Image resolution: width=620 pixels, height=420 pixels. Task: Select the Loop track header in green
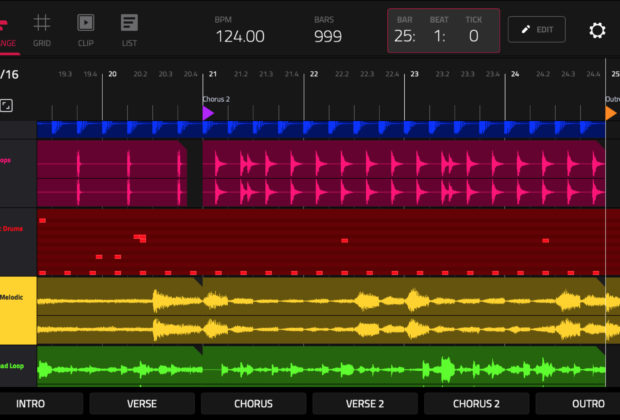(18, 366)
